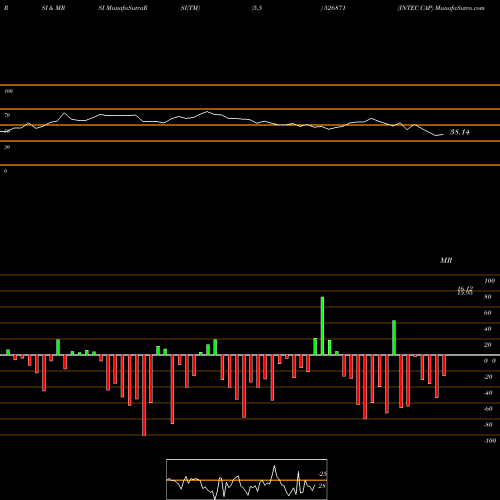Select the 70 level label on RSI axis
Screen dimensions: 500x500
(7, 115)
